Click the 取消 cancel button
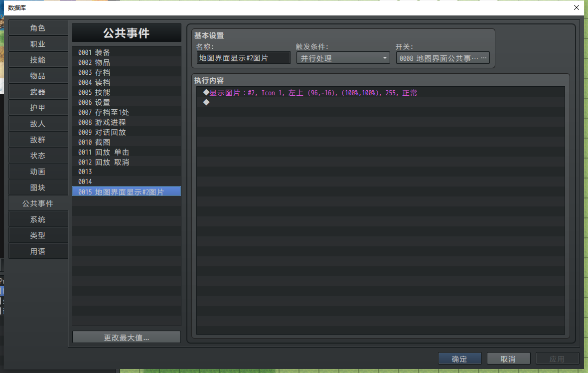The image size is (588, 373). coord(508,359)
